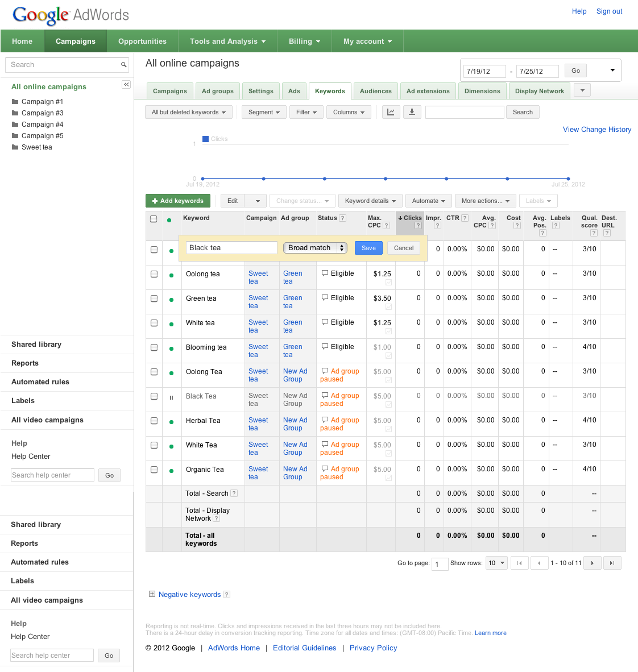This screenshot has width=638, height=672.
Task: Go to the previous page of results
Action: click(540, 563)
